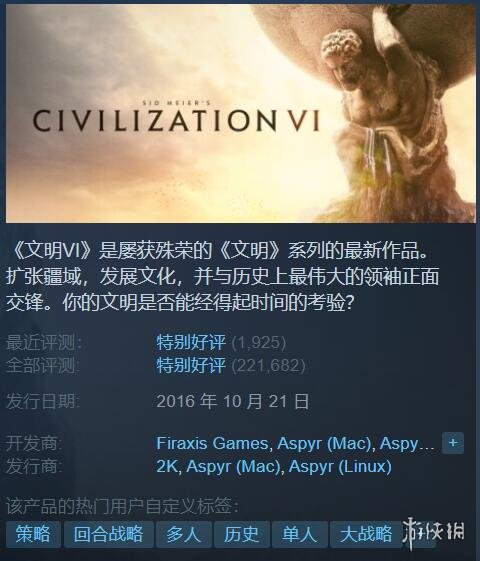480x561 pixels.
Task: Click the truncated Aspy… developer link
Action: 407,444
